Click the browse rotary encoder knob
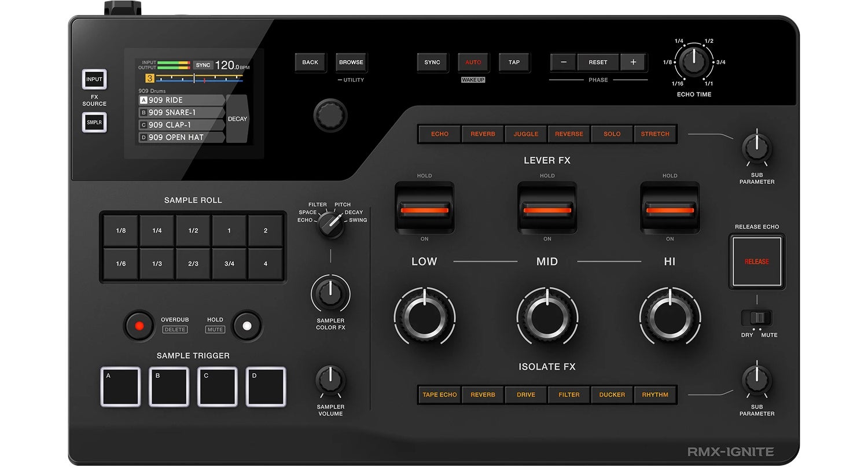 330,115
